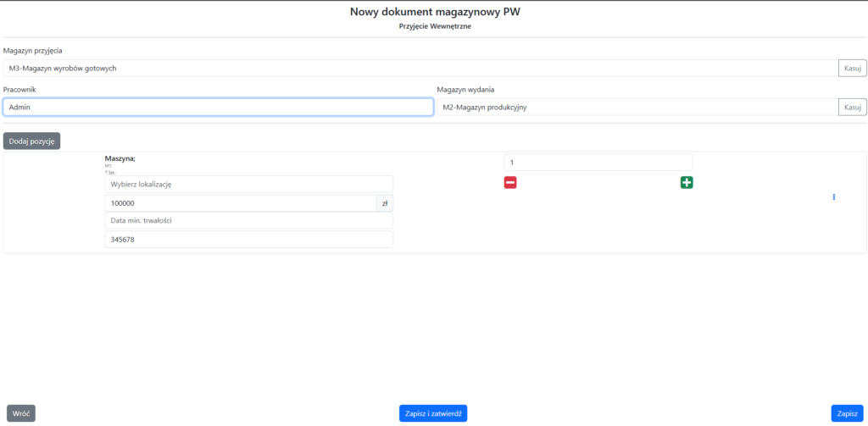The image size is (868, 426).
Task: Go back with the Wróć button
Action: [21, 413]
